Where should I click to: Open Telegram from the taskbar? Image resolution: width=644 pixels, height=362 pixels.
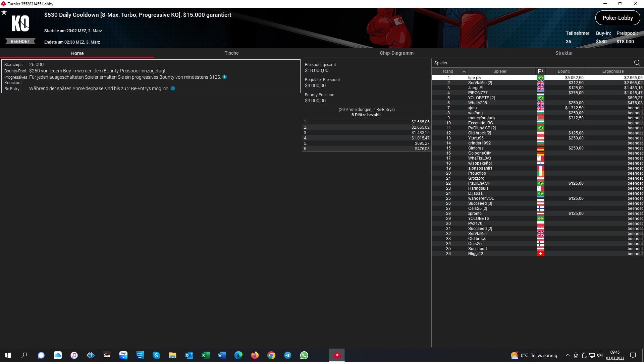pos(288,355)
